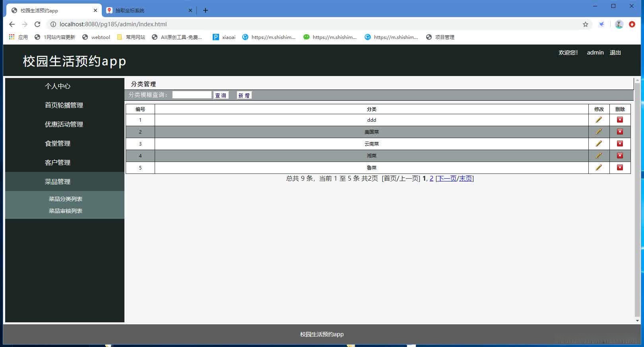Viewport: 644px width, 347px height.
Task: Click the 校园生活预约app header title
Action: (74, 61)
